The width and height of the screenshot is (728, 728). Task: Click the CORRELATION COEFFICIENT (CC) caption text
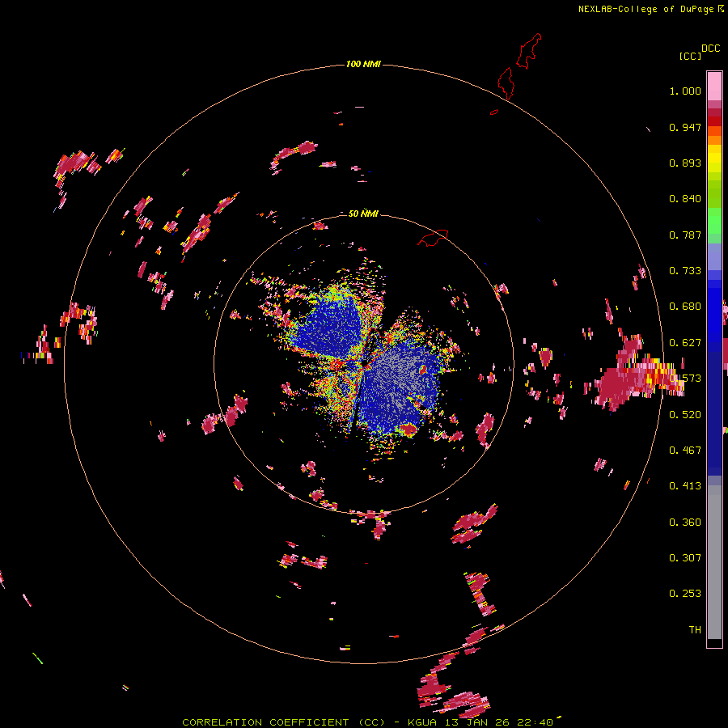point(284,722)
